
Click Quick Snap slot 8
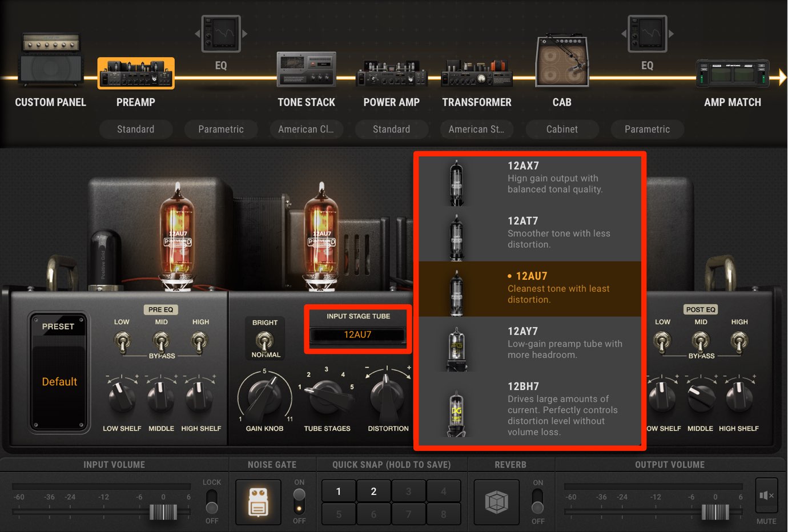pyautogui.click(x=444, y=514)
